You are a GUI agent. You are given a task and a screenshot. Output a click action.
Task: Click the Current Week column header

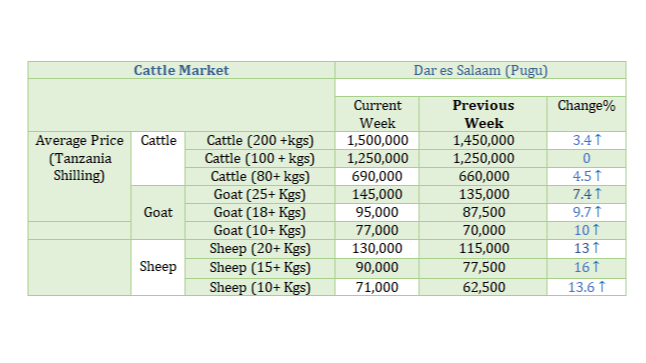pyautogui.click(x=377, y=114)
